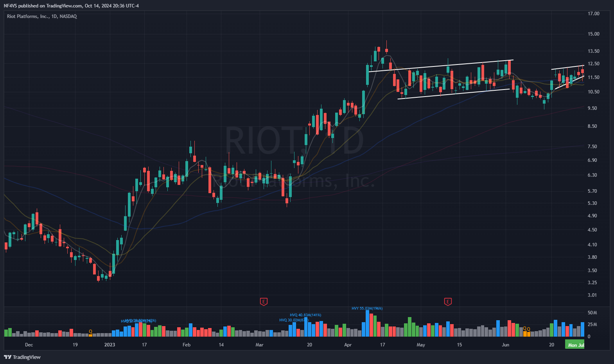Click the green Mon Jul date label
The width and height of the screenshot is (614, 364).
click(x=575, y=344)
